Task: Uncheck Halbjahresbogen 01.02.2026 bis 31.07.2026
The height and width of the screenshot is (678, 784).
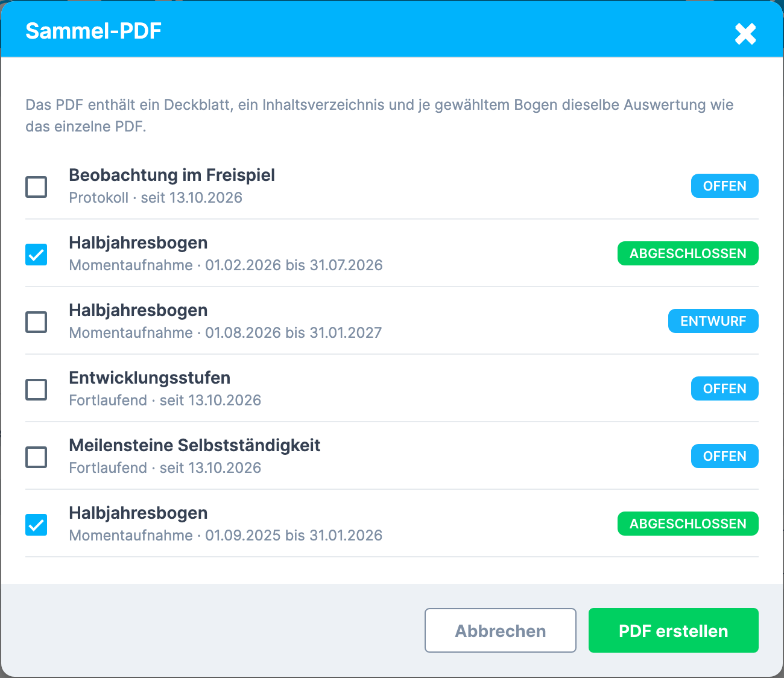Action: [36, 254]
